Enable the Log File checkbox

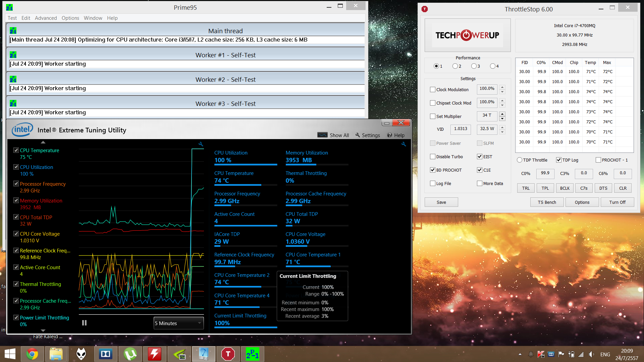433,184
